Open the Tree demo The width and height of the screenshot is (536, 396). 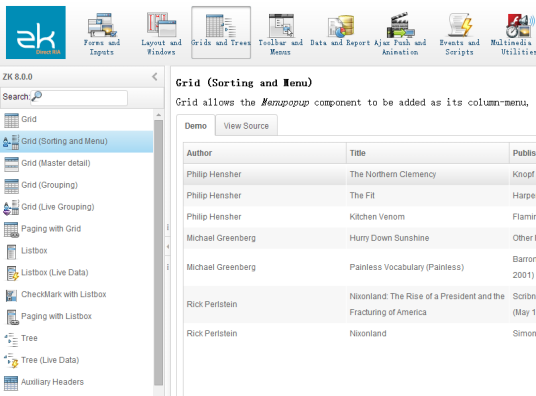77,338
